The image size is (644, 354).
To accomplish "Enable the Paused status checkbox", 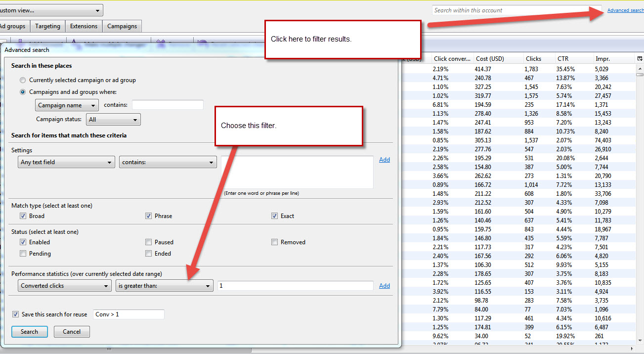I will [148, 242].
